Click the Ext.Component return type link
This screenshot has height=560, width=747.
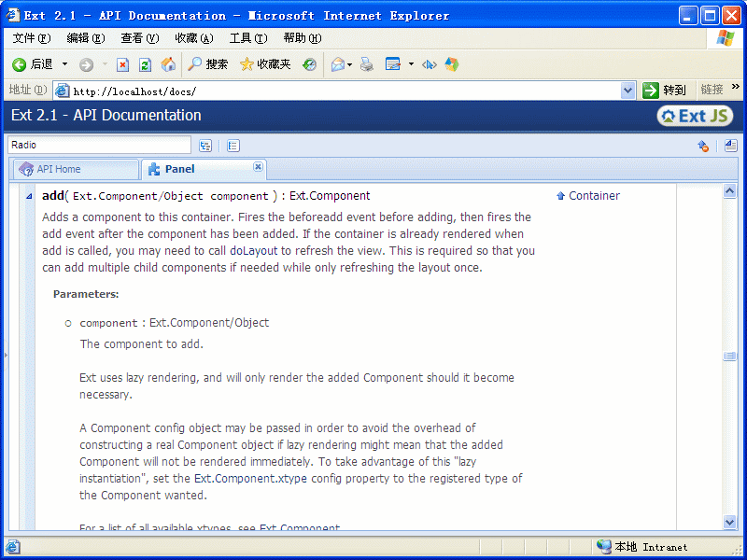(x=330, y=196)
